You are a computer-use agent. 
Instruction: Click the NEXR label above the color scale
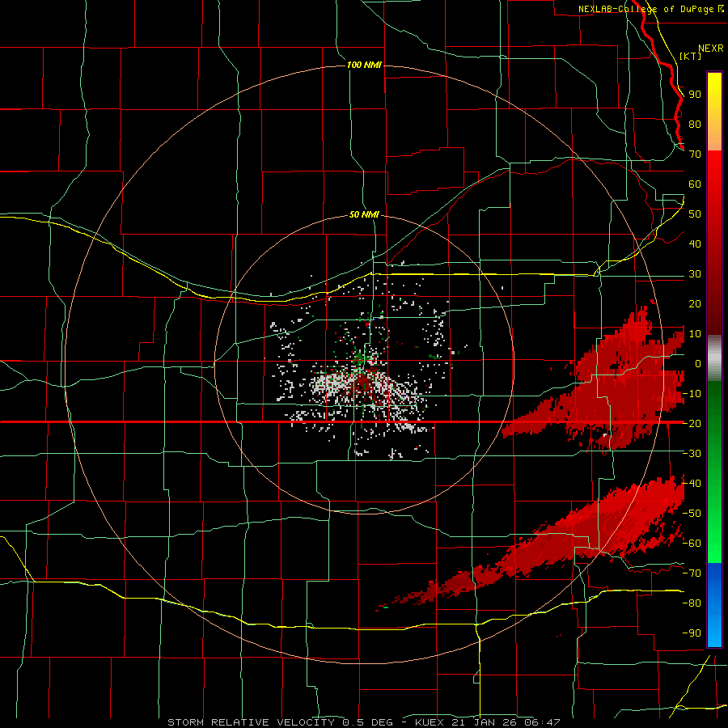pyautogui.click(x=711, y=49)
